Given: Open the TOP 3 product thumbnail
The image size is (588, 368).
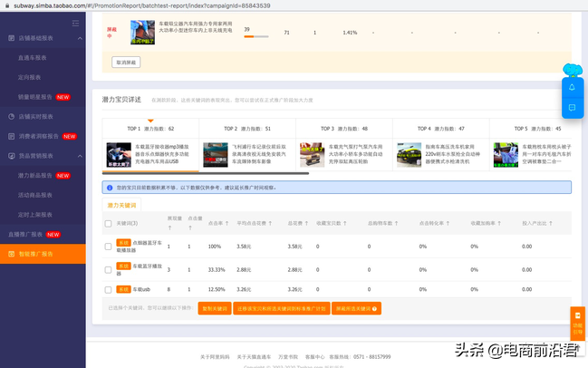Looking at the screenshot, I should pos(312,155).
